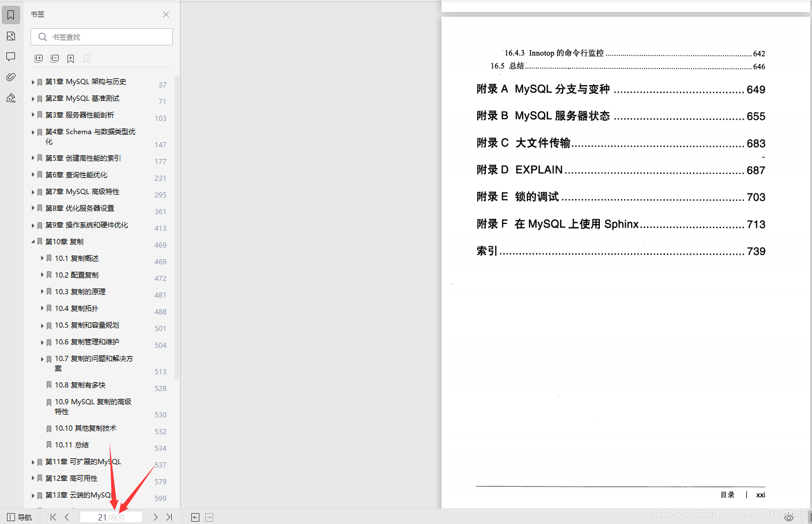Click the 索引 index entry
This screenshot has height=524, width=812.
(621, 251)
